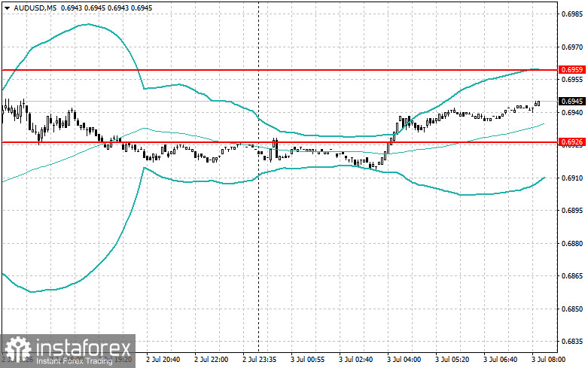The width and height of the screenshot is (588, 368).
Task: Click the 2 Jul 20:40 time label
Action: 163,360
